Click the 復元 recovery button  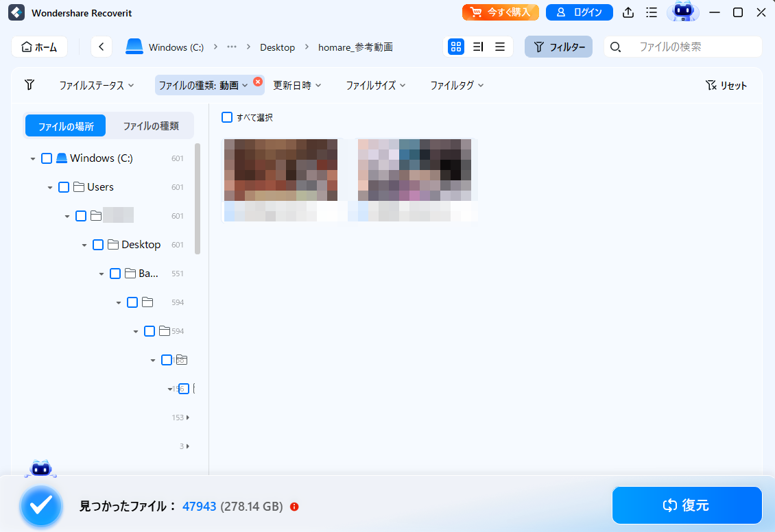tap(687, 505)
